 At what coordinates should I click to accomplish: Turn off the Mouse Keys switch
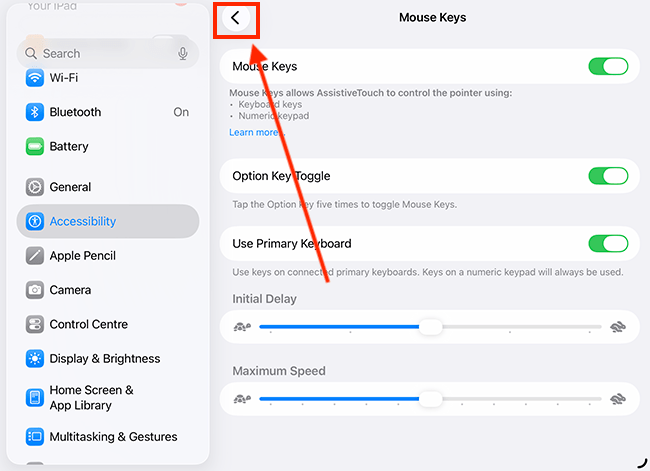click(x=608, y=67)
